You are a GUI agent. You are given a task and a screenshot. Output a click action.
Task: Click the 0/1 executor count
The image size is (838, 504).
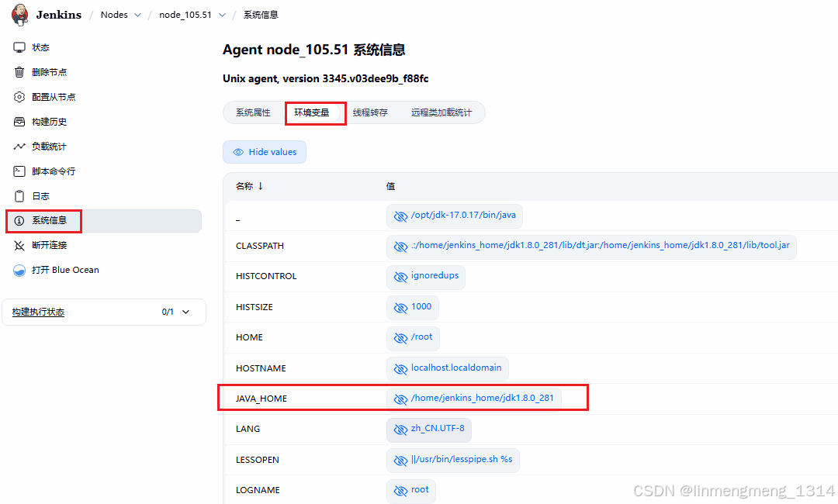coord(168,312)
